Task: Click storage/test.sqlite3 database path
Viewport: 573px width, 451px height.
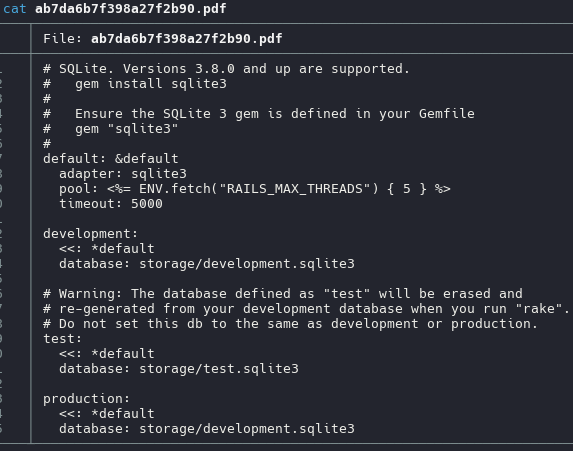Action: 219,368
